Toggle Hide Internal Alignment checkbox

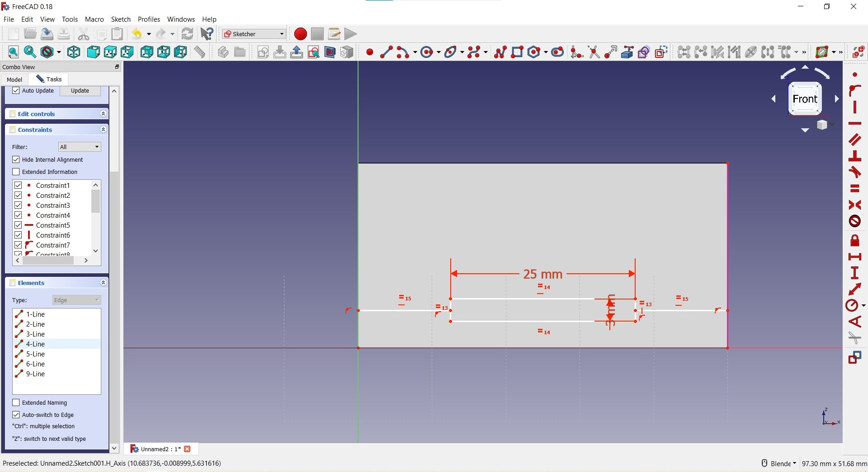click(x=16, y=160)
